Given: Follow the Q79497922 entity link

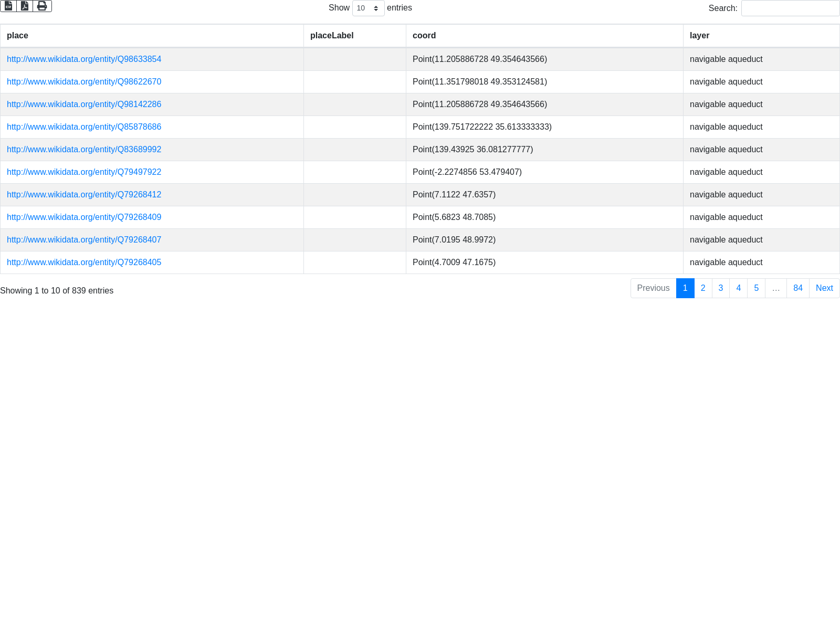Looking at the screenshot, I should [84, 172].
